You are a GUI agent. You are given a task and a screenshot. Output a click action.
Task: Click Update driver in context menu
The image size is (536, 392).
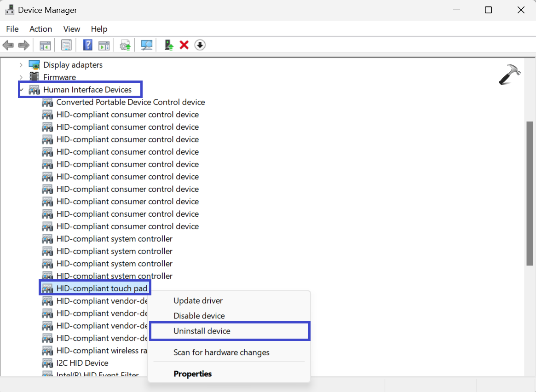click(198, 301)
